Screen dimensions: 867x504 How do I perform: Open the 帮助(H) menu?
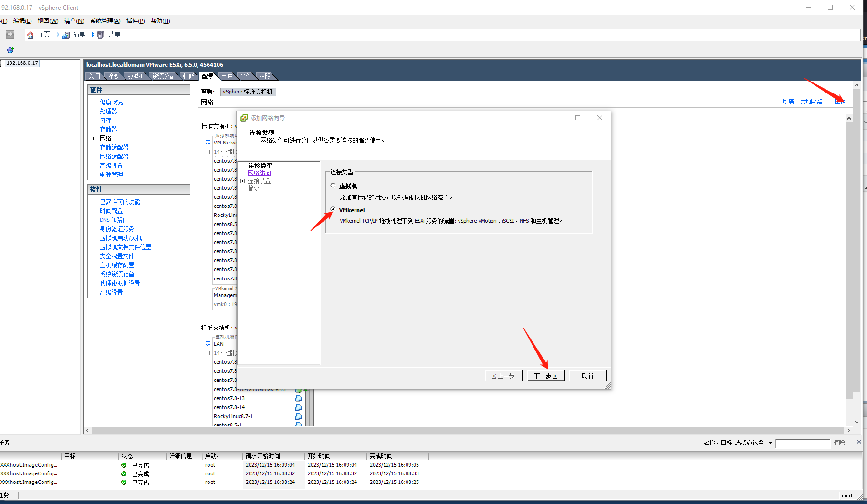tap(160, 21)
